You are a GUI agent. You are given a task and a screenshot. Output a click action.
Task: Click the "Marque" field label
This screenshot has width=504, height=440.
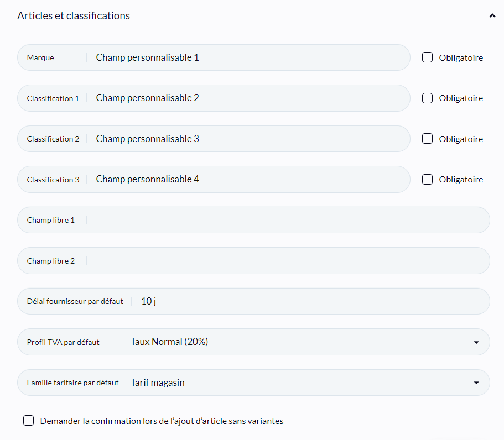coord(40,57)
